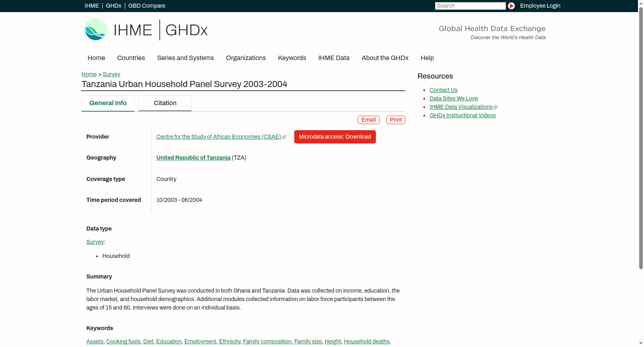The height and width of the screenshot is (347, 644).
Task: Select the General Info tab
Action: click(108, 103)
